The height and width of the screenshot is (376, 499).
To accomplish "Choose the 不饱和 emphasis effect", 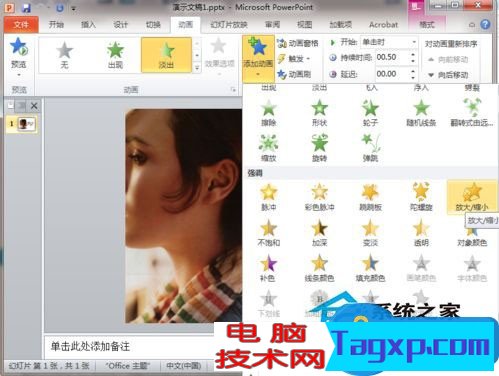I will click(x=269, y=233).
